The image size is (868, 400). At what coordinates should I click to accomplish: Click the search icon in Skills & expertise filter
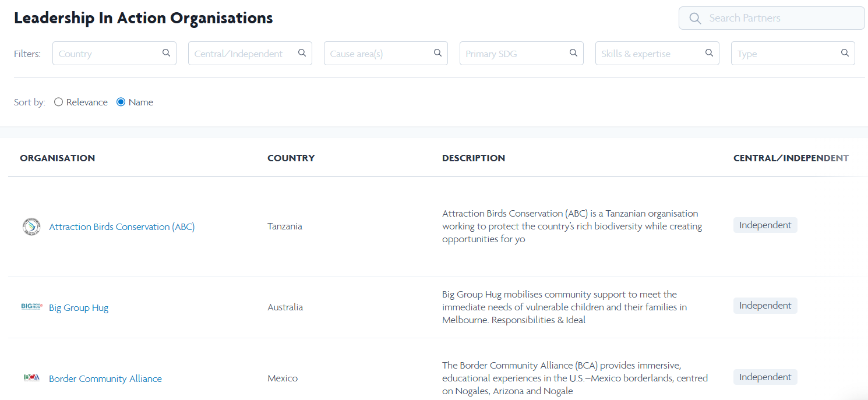tap(709, 53)
